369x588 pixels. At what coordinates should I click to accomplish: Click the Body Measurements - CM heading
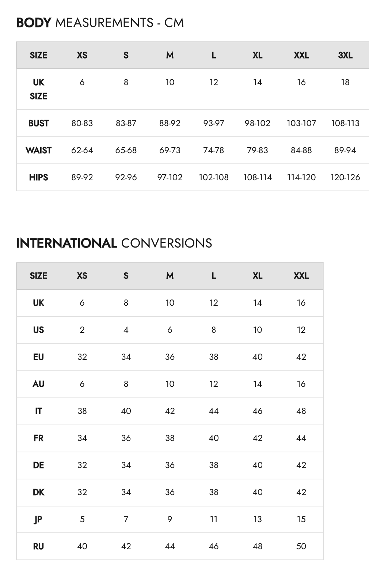[100, 23]
